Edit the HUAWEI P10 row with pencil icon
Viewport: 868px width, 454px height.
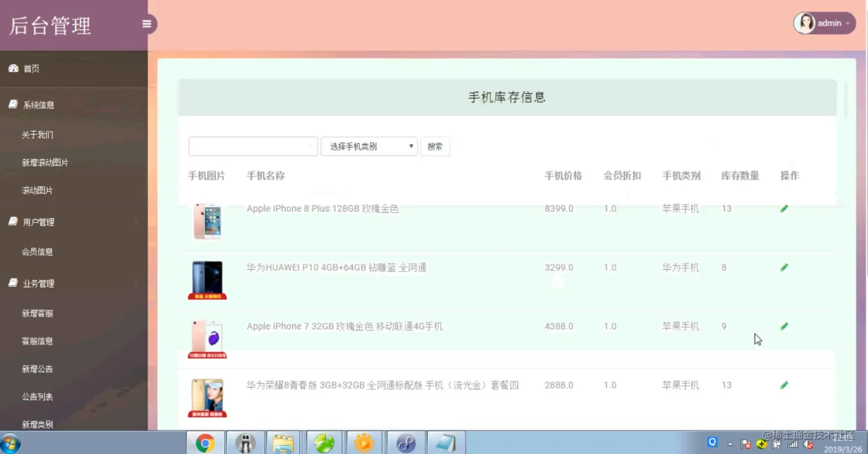[784, 267]
